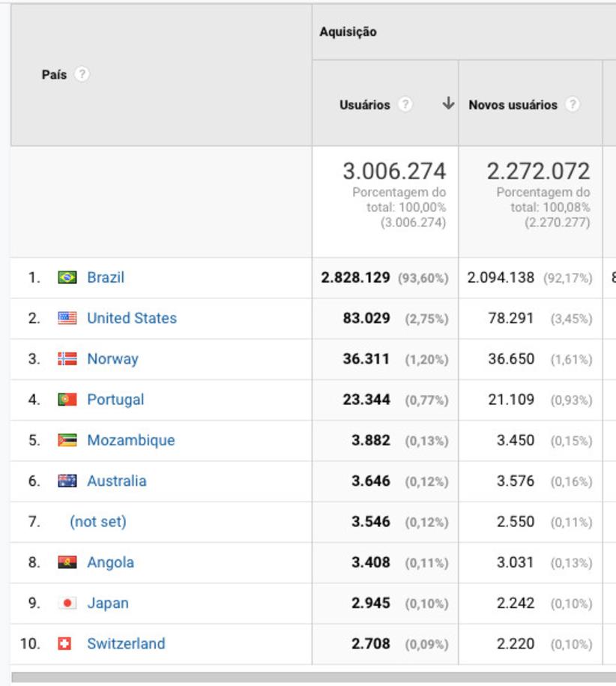Viewport: 616px width, 686px height.
Task: Click the País column header
Action: click(54, 75)
